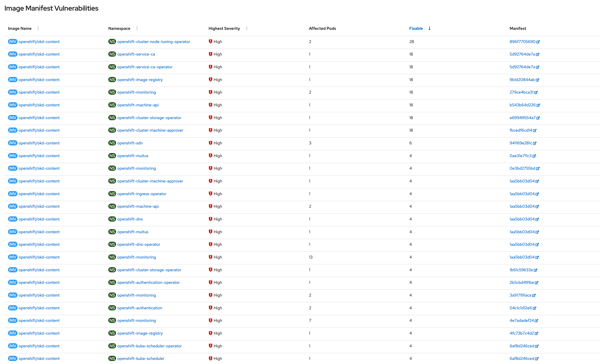Click the NS badge next to openshift-sdn
This screenshot has height=364, width=600.
point(112,143)
